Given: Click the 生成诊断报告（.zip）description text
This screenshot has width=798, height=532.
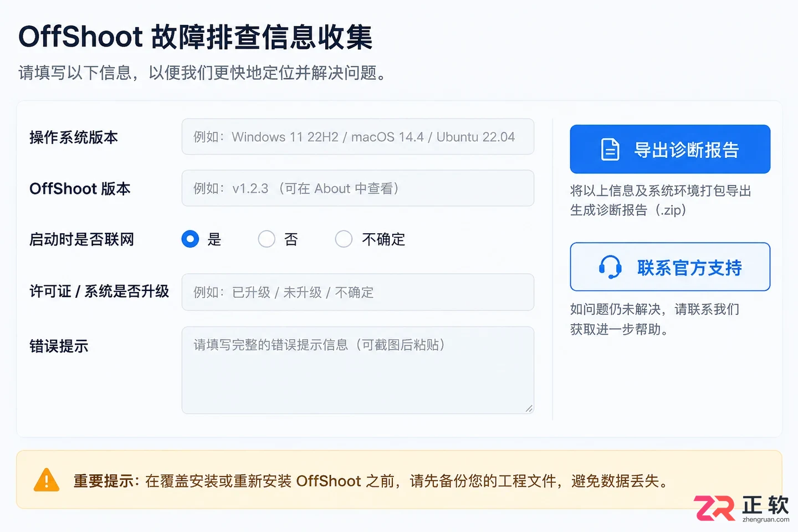Looking at the screenshot, I should [629, 210].
